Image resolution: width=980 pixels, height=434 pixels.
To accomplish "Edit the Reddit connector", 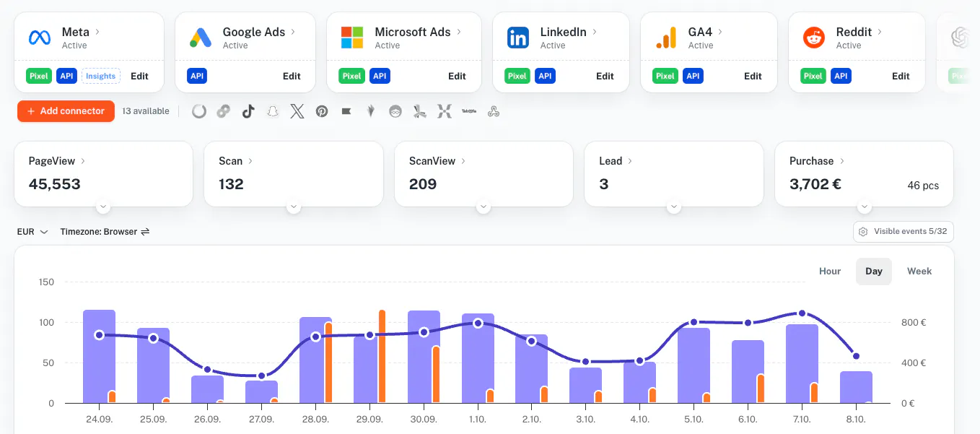I will click(901, 76).
